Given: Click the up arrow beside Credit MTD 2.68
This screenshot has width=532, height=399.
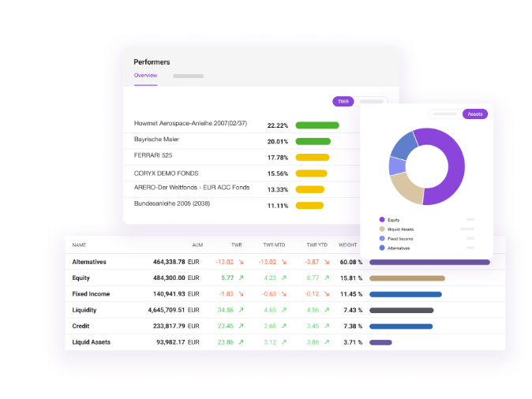Looking at the screenshot, I should point(284,326).
